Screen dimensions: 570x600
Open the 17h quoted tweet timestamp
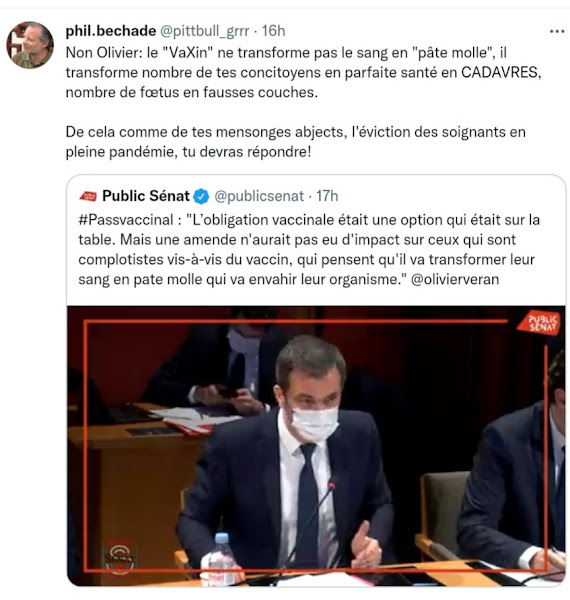pos(327,196)
